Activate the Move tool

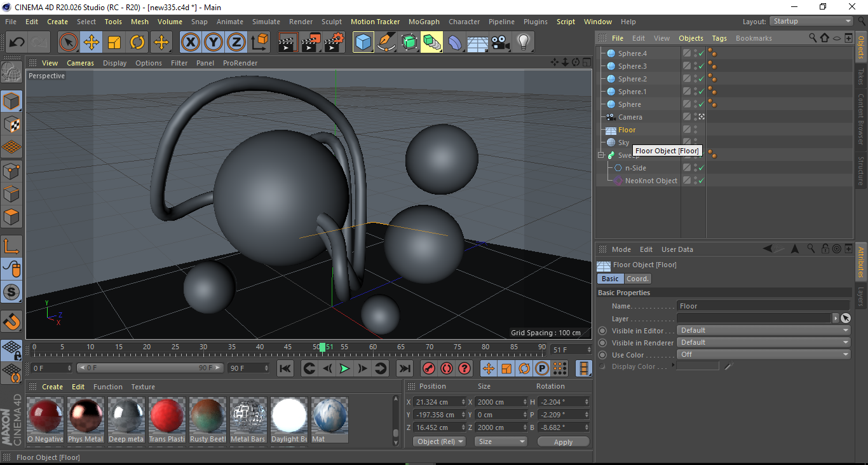(x=92, y=43)
